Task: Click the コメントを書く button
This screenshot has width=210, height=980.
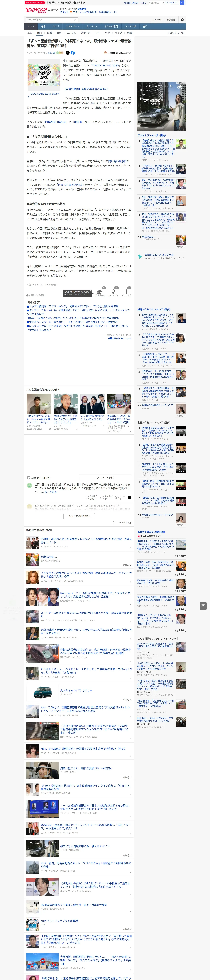Action: tap(105, 477)
